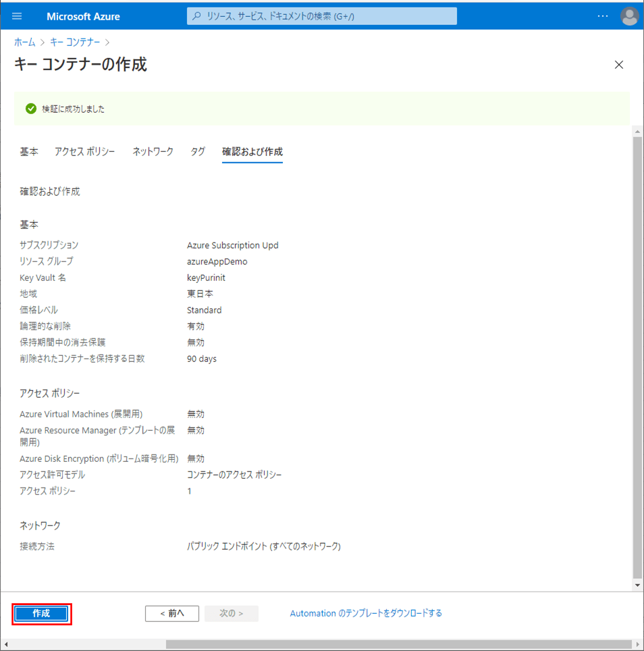644x651 pixels.
Task: Click the Azure Resource Manager label
Action: pos(97,436)
